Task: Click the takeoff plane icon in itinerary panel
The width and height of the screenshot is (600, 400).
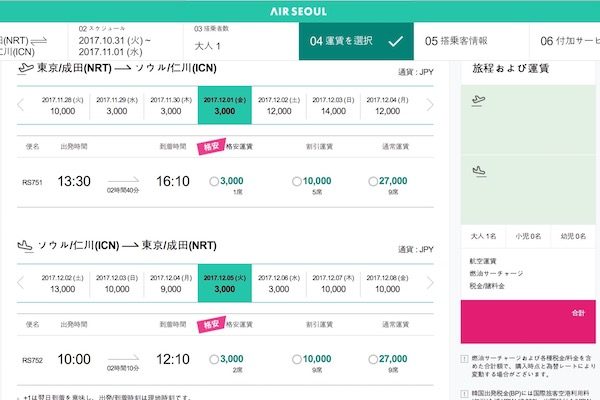Action: tap(478, 100)
